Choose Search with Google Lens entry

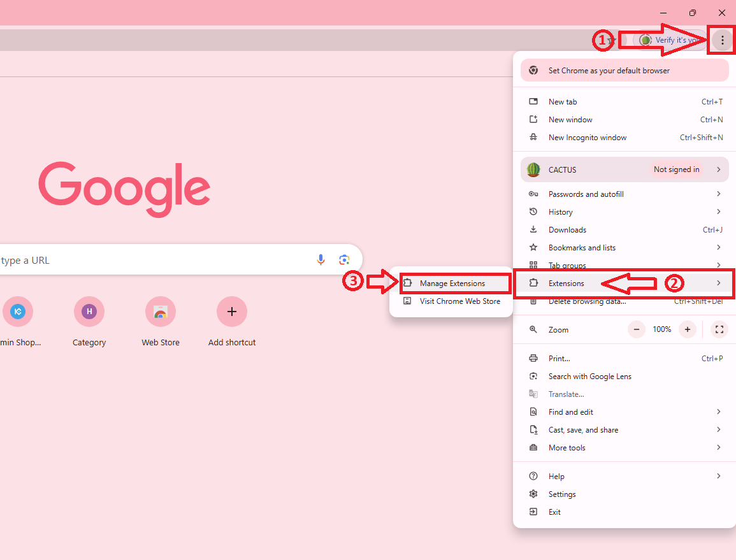[x=624, y=376]
